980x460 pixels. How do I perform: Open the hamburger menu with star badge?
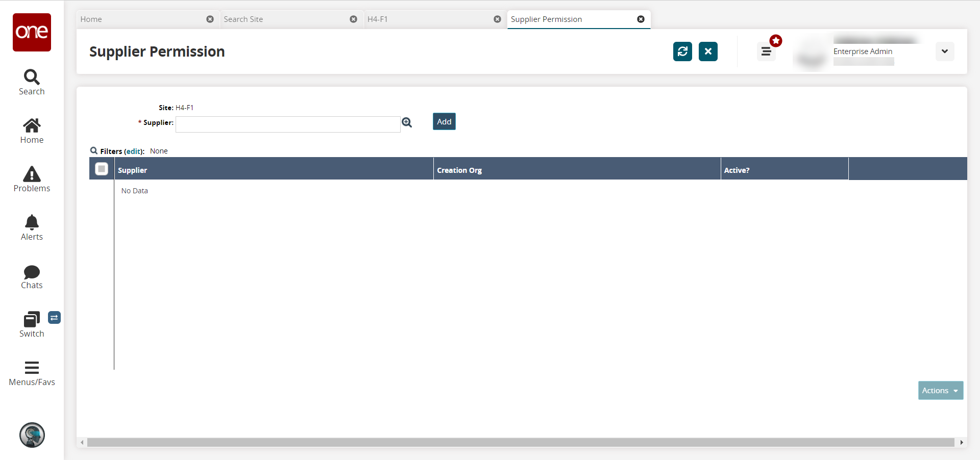point(766,51)
